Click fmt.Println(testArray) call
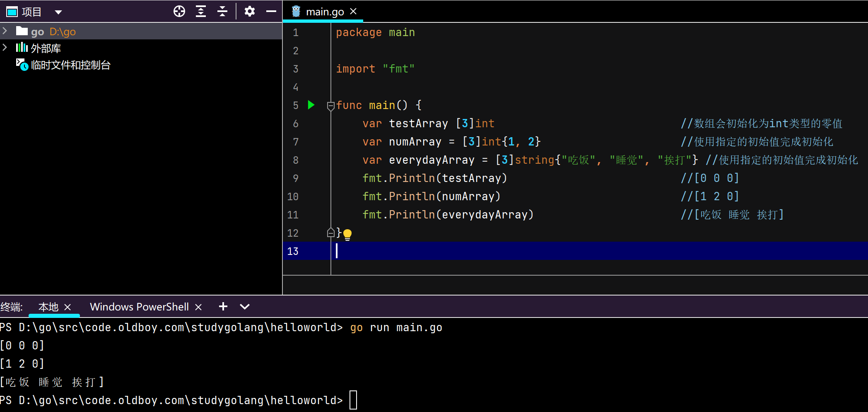This screenshot has height=412, width=868. pyautogui.click(x=435, y=178)
